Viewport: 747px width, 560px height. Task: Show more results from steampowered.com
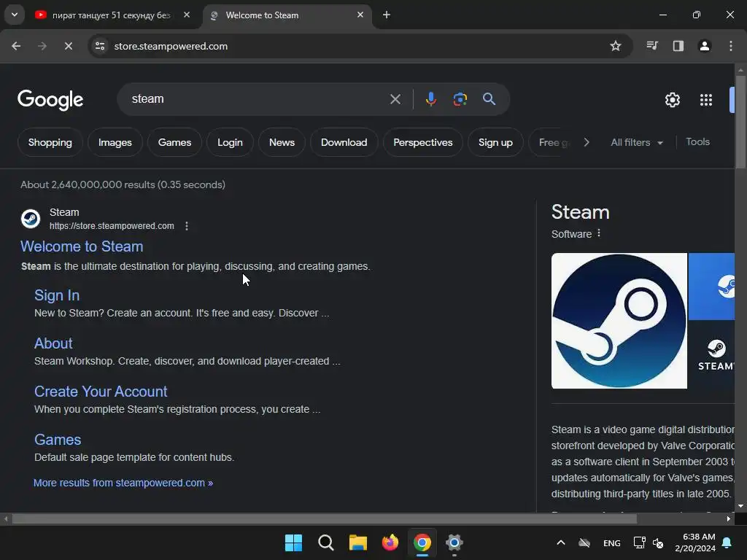point(123,483)
